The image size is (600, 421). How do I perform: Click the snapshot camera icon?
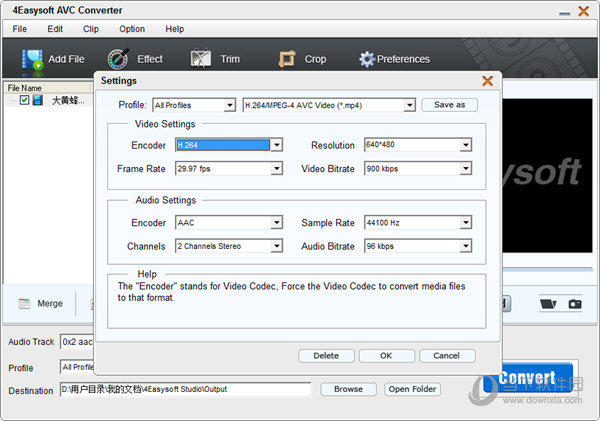[x=575, y=304]
